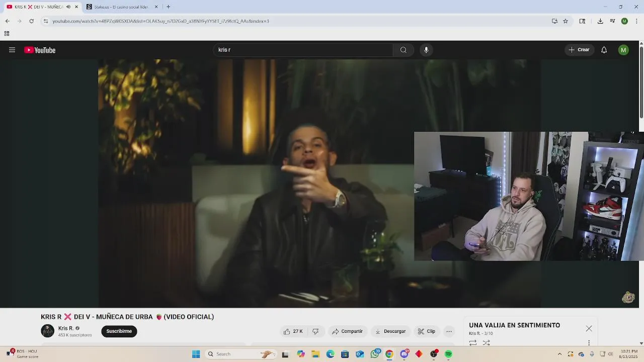644x362 pixels.
Task: Focus the YouTube search box containing 'kris r'
Action: tap(304, 50)
